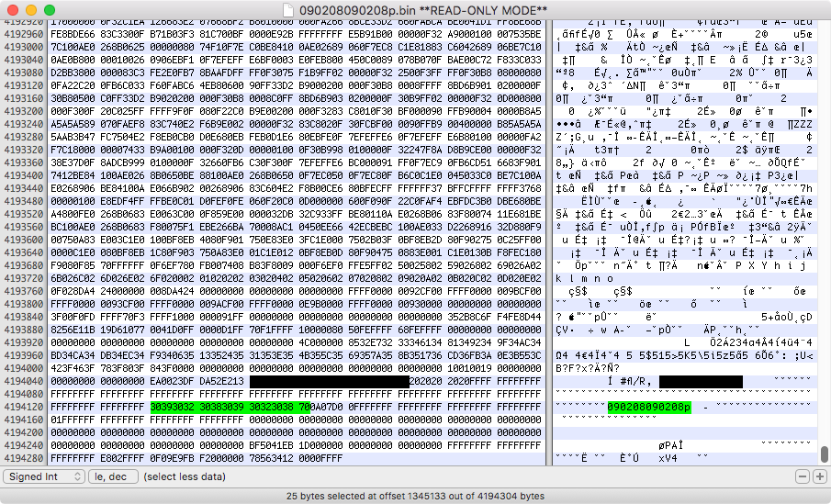Close the hex editor window
Image resolution: width=831 pixels, height=504 pixels.
click(13, 10)
